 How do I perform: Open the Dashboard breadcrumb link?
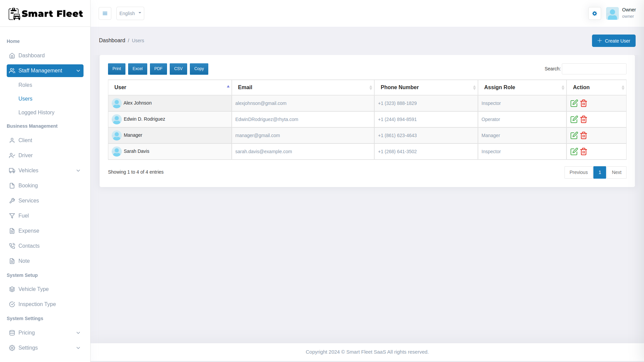(x=112, y=40)
